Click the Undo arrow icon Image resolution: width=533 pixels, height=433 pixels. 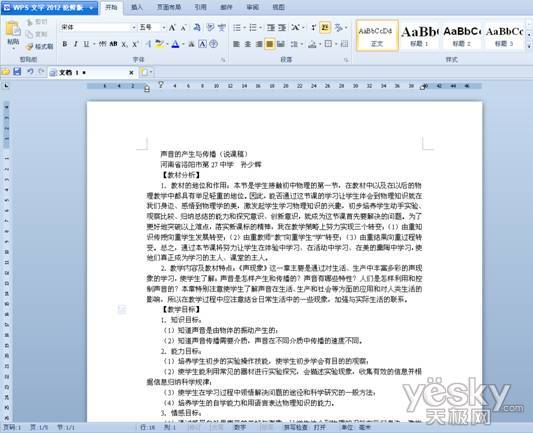point(30,71)
